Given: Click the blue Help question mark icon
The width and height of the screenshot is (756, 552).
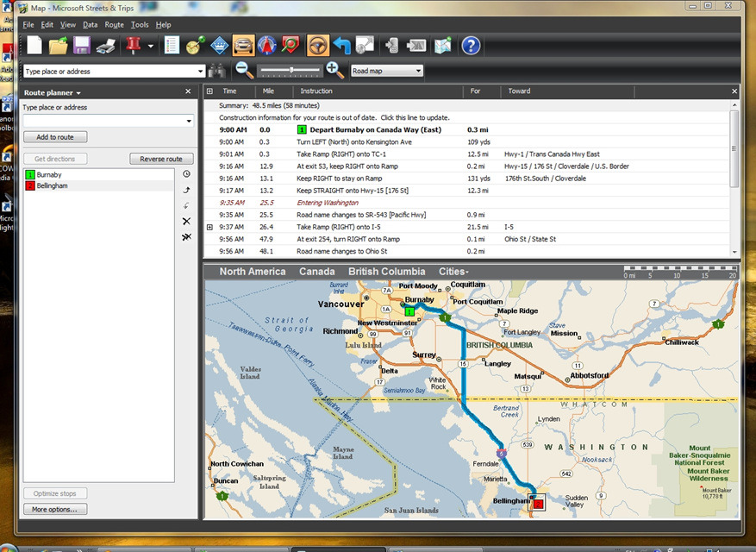Looking at the screenshot, I should pos(471,45).
